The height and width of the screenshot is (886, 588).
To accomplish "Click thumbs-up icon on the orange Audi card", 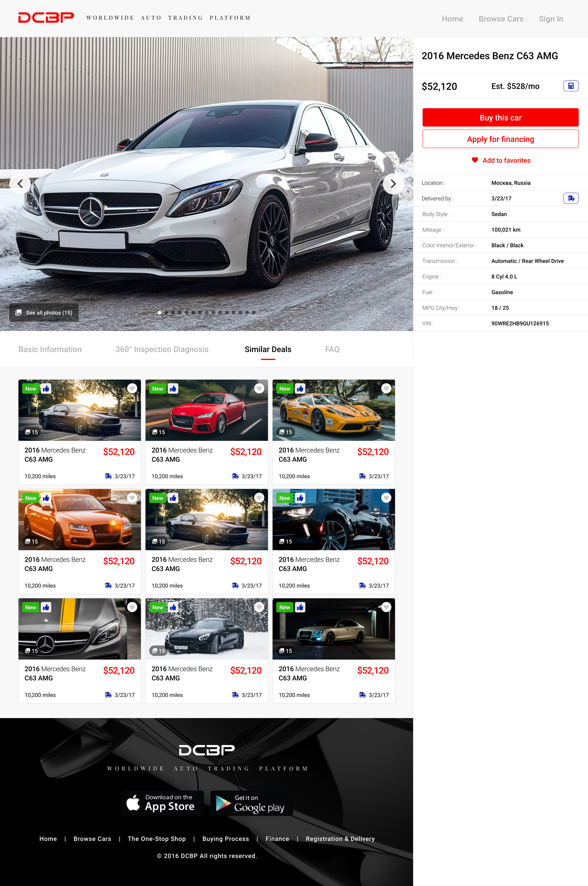I will click(x=46, y=498).
